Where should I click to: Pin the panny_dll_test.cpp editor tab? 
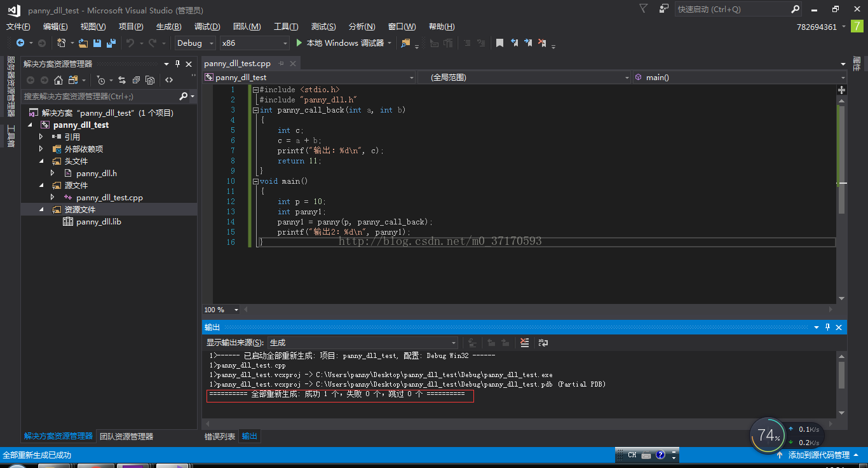[280, 64]
